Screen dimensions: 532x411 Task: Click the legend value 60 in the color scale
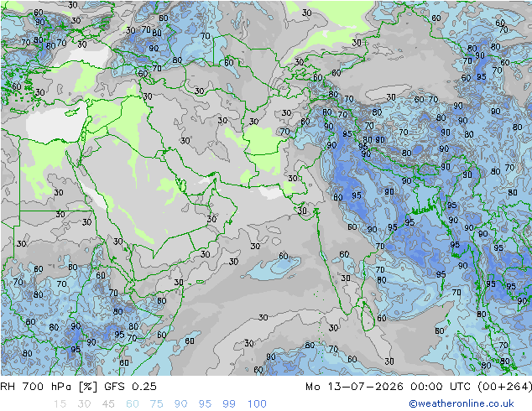point(133,404)
